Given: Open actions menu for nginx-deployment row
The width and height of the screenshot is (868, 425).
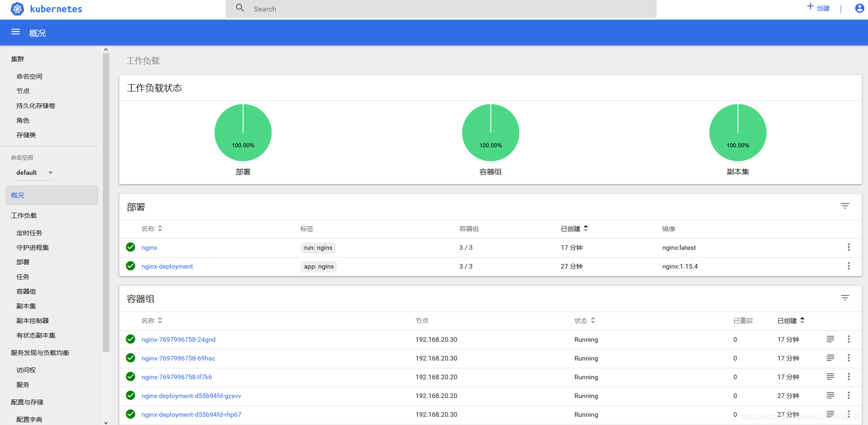Looking at the screenshot, I should [x=848, y=266].
